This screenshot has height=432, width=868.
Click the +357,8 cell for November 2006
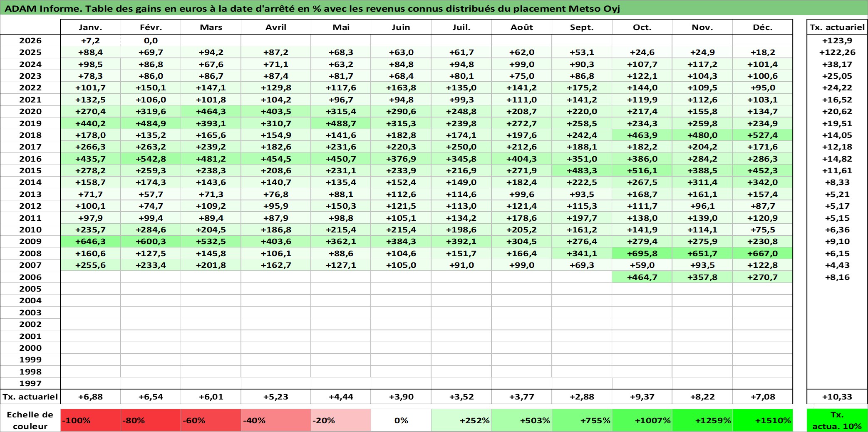point(702,277)
